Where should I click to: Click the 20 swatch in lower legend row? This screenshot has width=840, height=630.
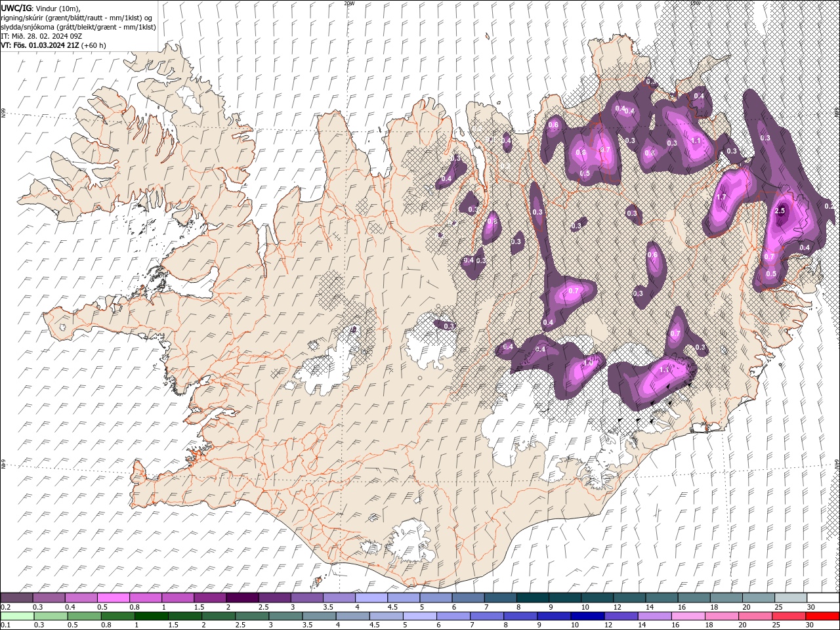tap(756, 616)
